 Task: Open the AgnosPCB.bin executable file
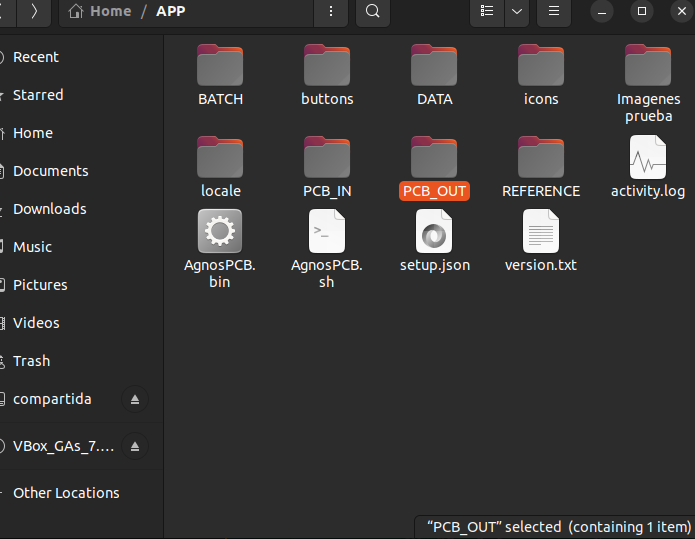pyautogui.click(x=220, y=232)
